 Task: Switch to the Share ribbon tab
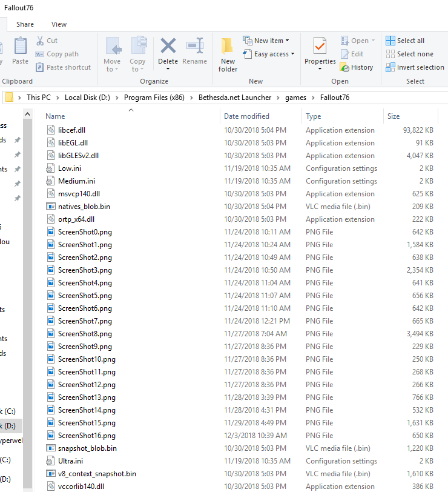pos(25,24)
